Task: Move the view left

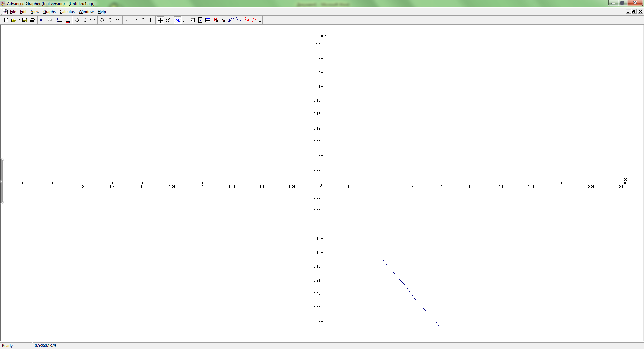Action: [127, 20]
